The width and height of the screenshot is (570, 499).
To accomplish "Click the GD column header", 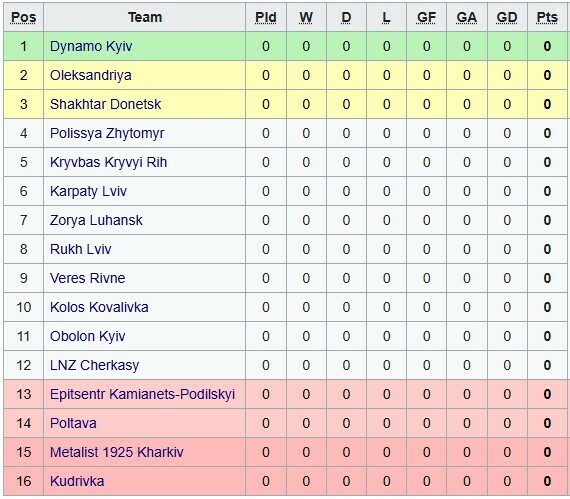I will point(507,17).
